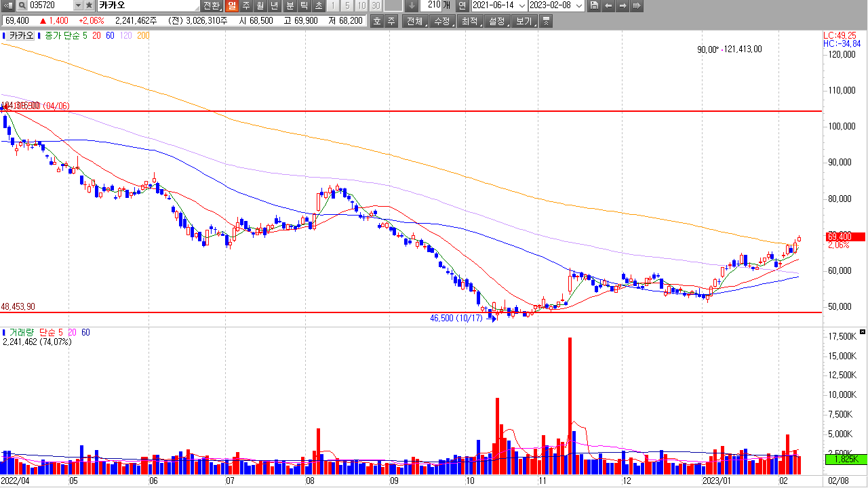The height and width of the screenshot is (488, 868).
Task: Click the 연 toggle next to count
Action: [462, 5]
